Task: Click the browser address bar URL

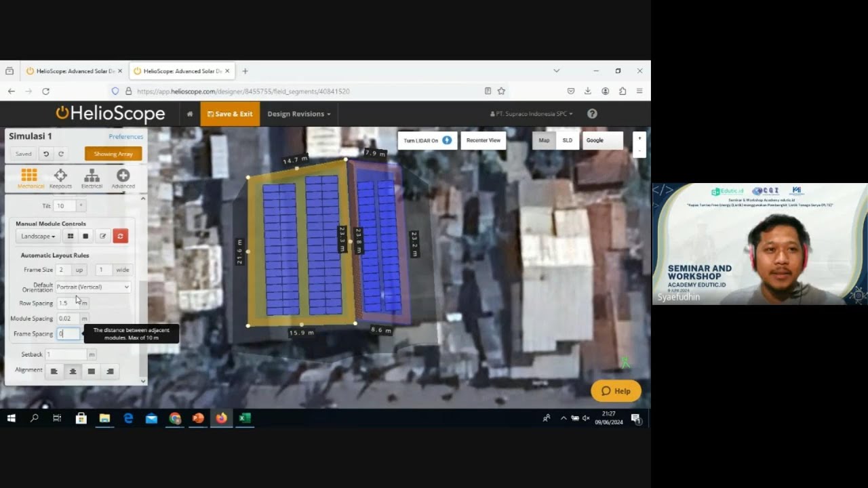Action: click(243, 91)
